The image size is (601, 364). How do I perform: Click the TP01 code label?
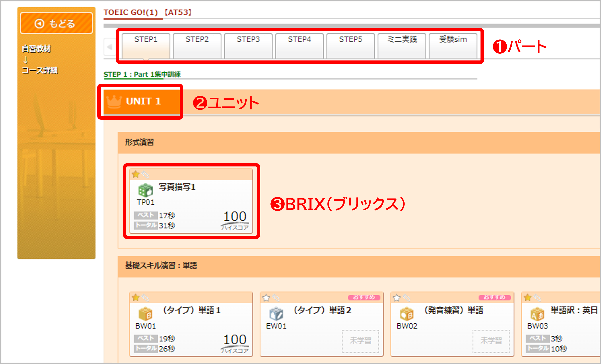(x=146, y=202)
